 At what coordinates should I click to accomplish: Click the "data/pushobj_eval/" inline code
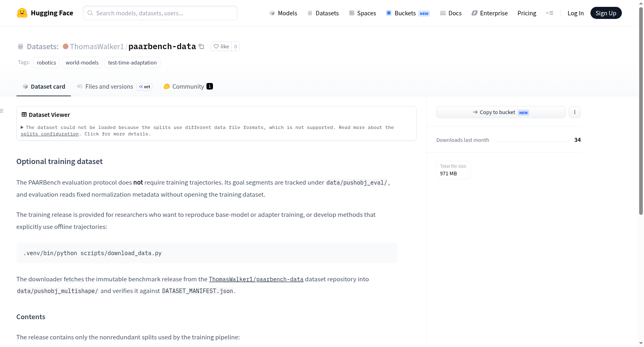point(357,183)
